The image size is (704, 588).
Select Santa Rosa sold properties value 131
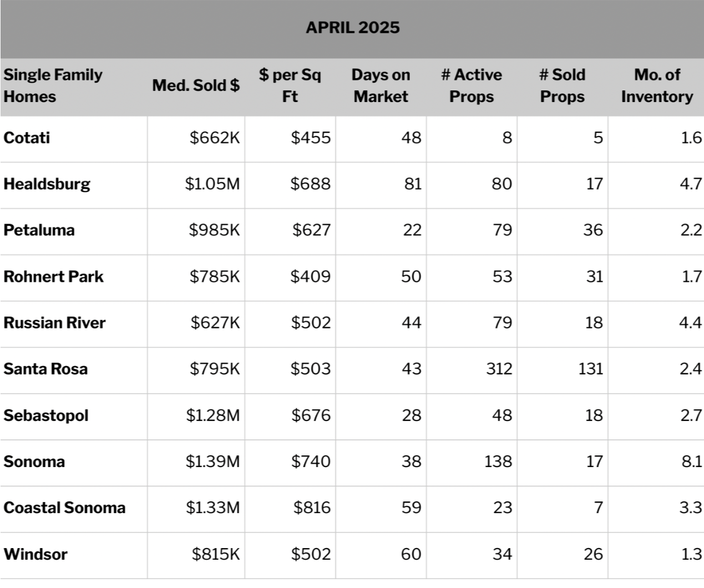591,369
